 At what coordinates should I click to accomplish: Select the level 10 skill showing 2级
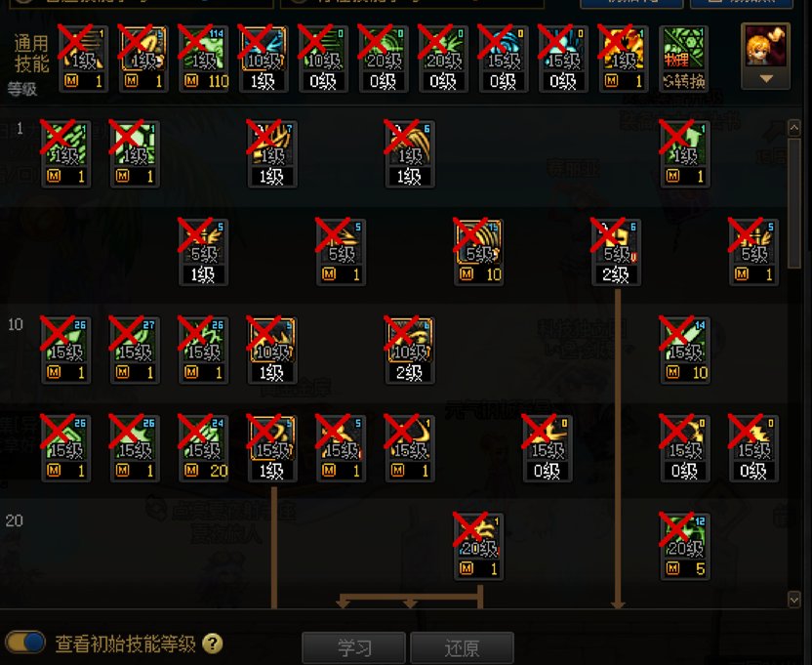tap(410, 350)
